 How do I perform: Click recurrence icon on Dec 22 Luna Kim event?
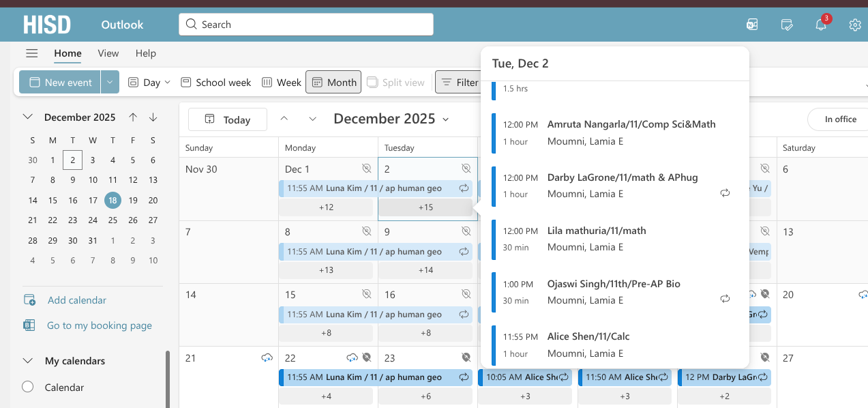[464, 377]
